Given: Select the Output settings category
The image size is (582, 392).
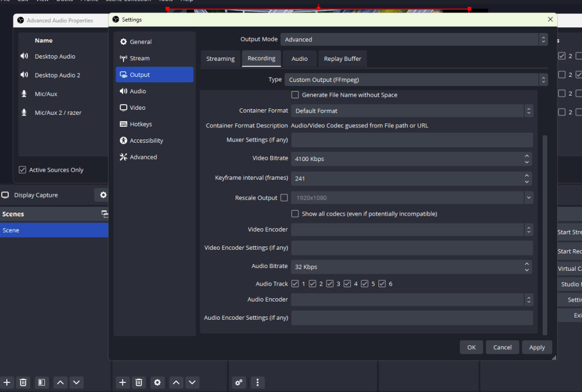Looking at the screenshot, I should tap(154, 75).
